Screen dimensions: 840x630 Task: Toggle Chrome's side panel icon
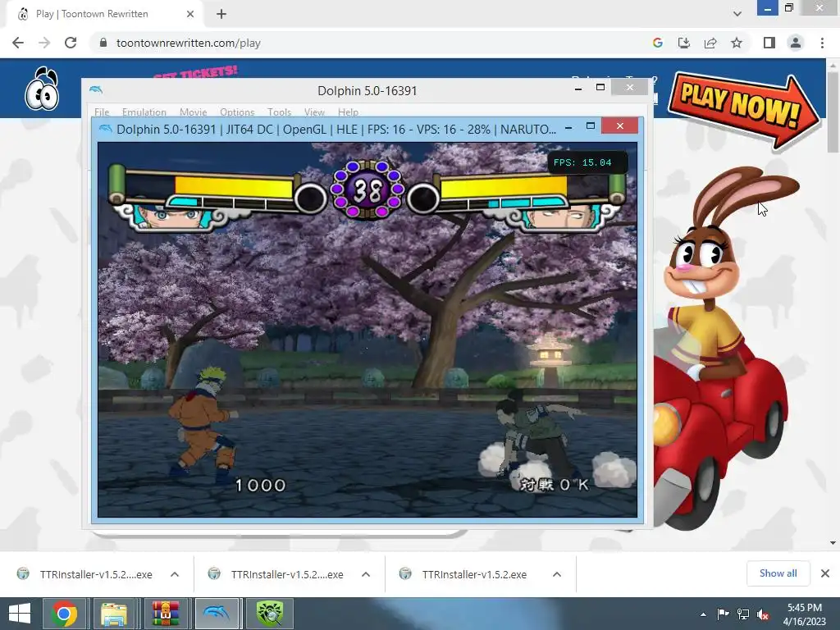[x=769, y=43]
